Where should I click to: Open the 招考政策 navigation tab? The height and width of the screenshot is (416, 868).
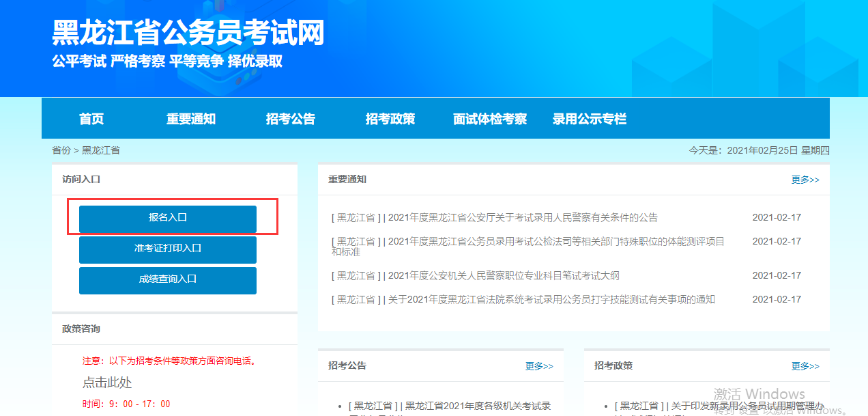pos(390,117)
